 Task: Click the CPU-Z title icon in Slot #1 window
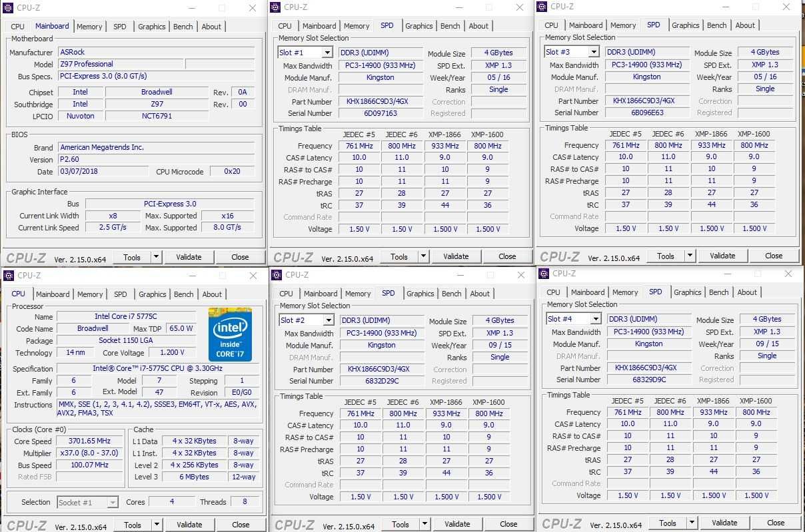click(x=275, y=7)
